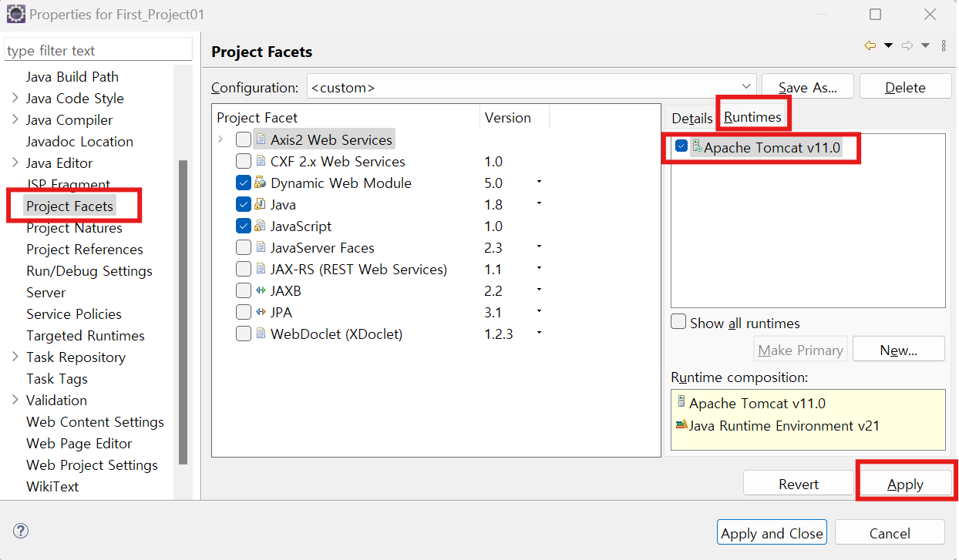Expand Task Repository tree node
Viewport: 959px width, 560px height.
coord(15,357)
